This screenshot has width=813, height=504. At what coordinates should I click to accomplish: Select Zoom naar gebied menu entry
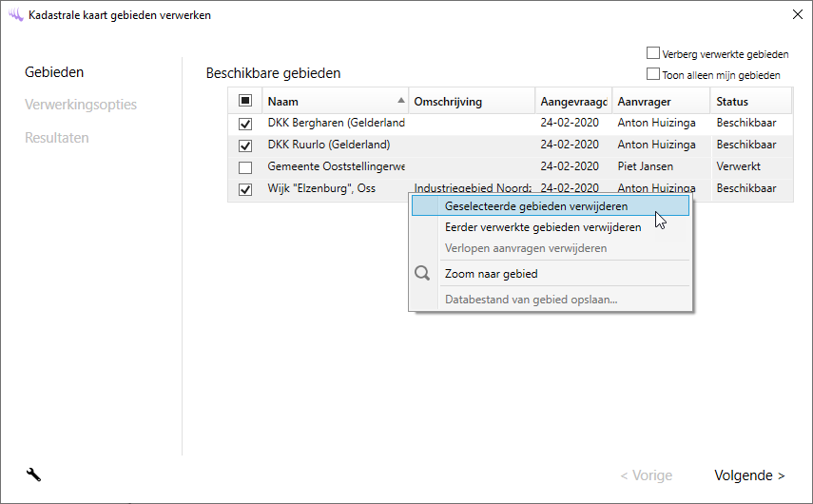coord(492,274)
